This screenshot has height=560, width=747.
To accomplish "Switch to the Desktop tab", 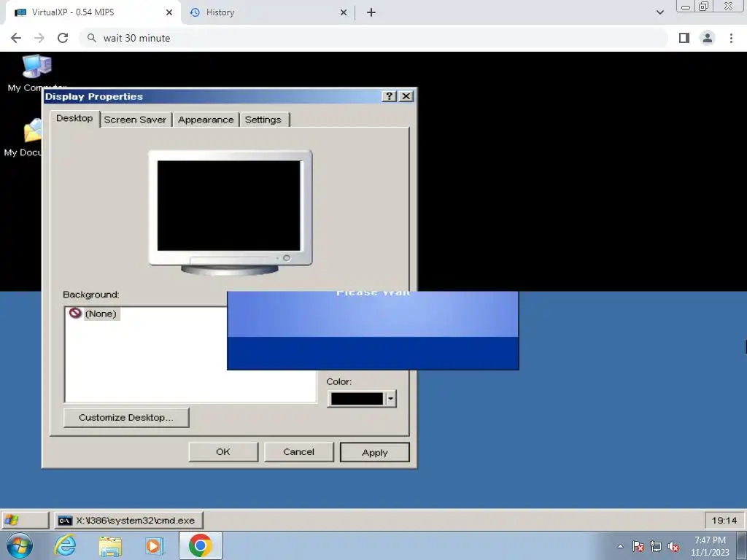I will pos(74,118).
